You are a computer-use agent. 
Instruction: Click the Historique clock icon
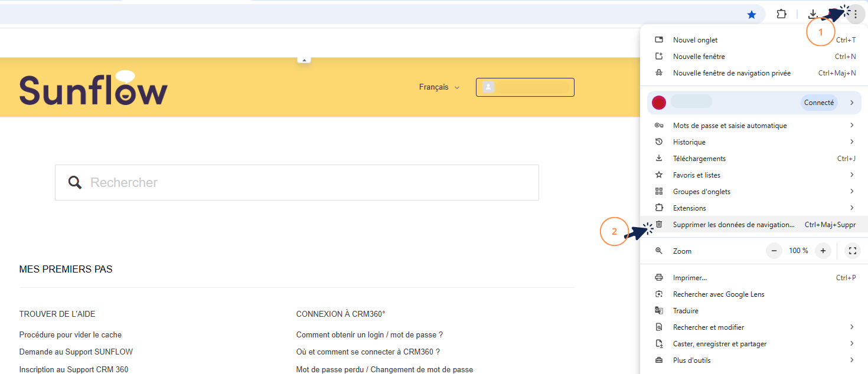(x=659, y=142)
